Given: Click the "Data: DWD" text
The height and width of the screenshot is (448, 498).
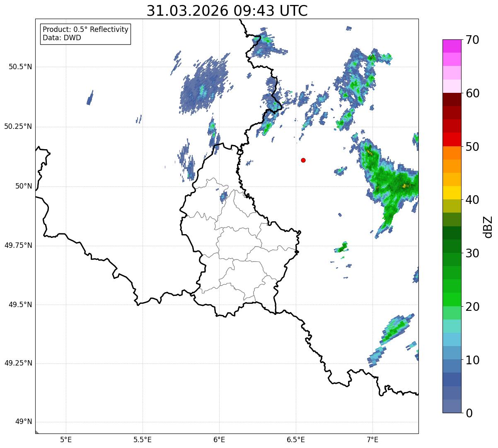Looking at the screenshot, I should pyautogui.click(x=62, y=38).
